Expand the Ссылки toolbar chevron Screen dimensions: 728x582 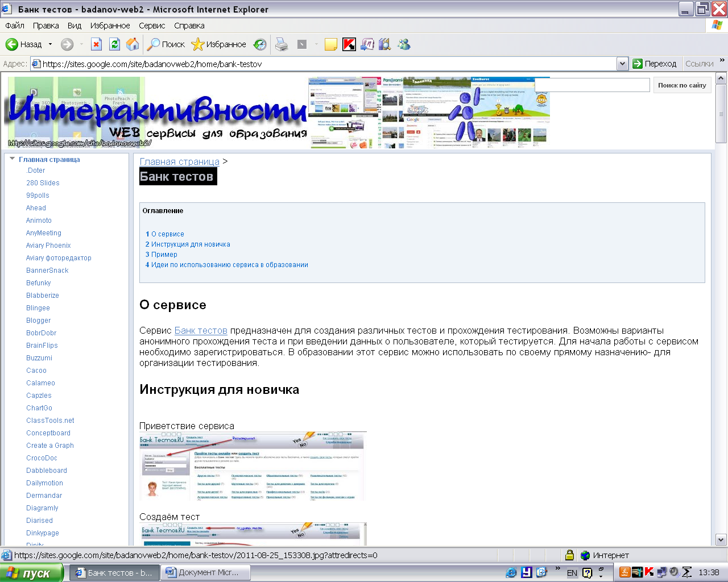point(722,60)
